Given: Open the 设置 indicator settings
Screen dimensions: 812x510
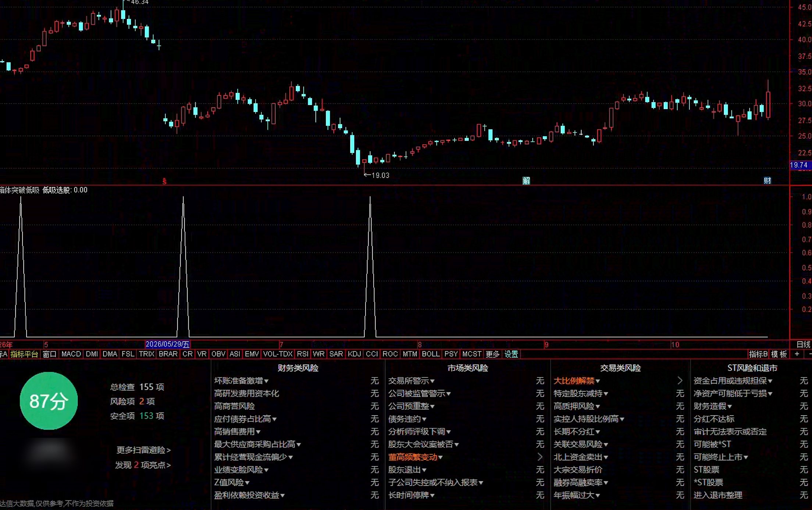Looking at the screenshot, I should click(511, 354).
